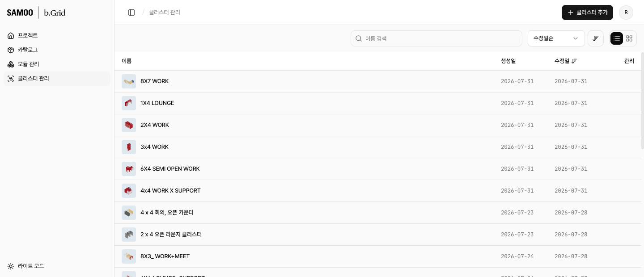
Task: Select the 8X3_ WORK+MEET name
Action: click(x=165, y=256)
